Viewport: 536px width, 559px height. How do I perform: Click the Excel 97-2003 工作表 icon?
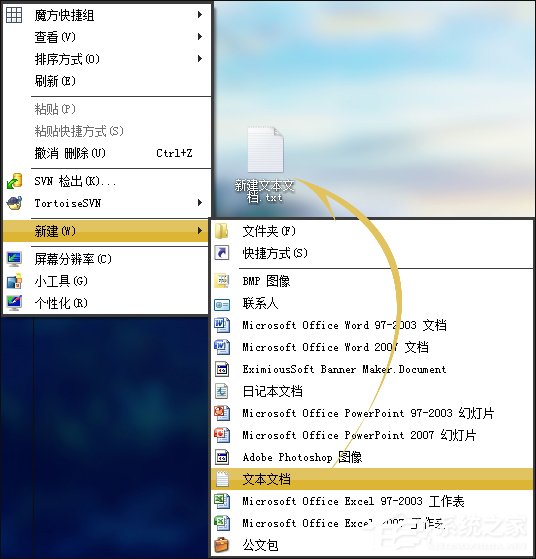point(222,501)
